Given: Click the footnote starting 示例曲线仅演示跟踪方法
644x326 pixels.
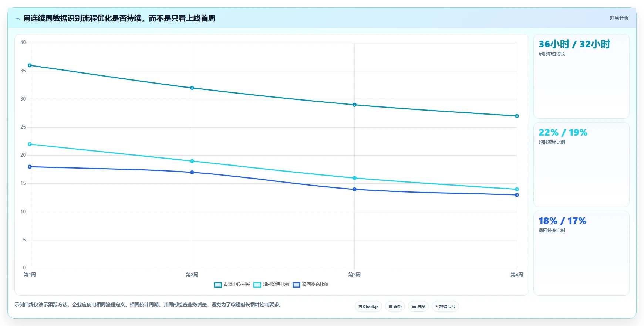Looking at the screenshot, I should [149, 305].
